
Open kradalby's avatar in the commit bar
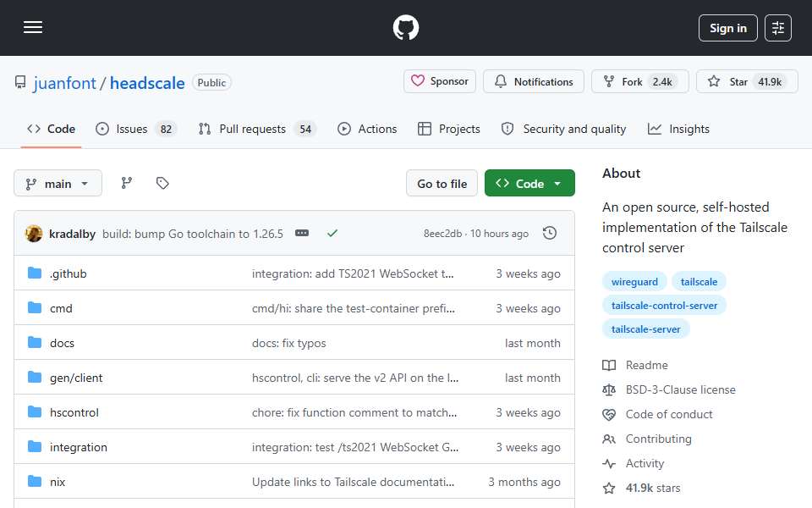[x=34, y=234]
